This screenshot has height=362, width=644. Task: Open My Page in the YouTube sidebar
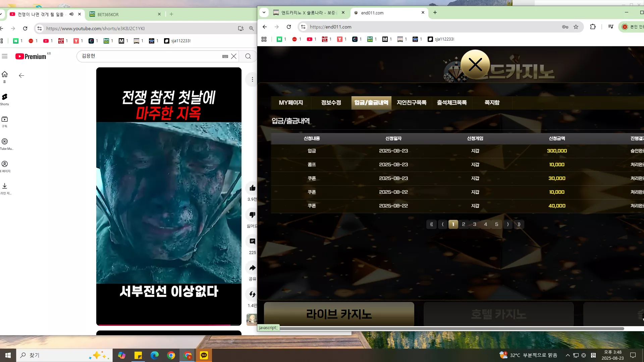pos(5,166)
